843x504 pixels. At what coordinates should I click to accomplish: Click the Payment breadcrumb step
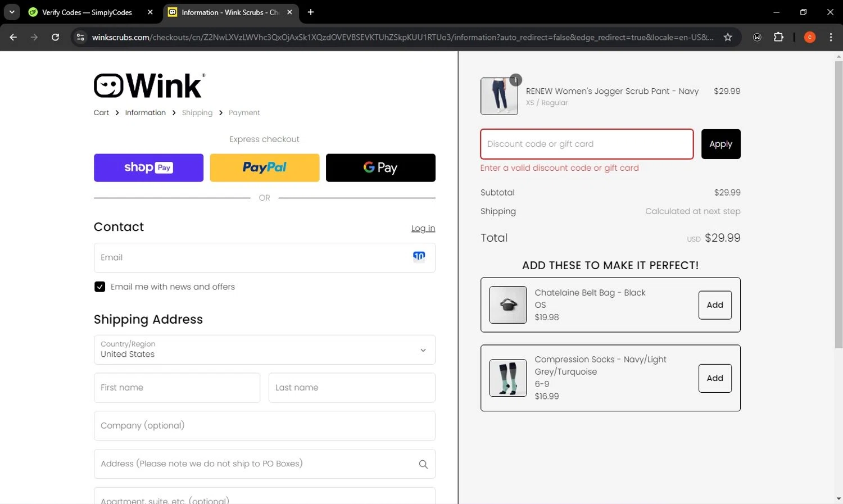[x=244, y=112]
